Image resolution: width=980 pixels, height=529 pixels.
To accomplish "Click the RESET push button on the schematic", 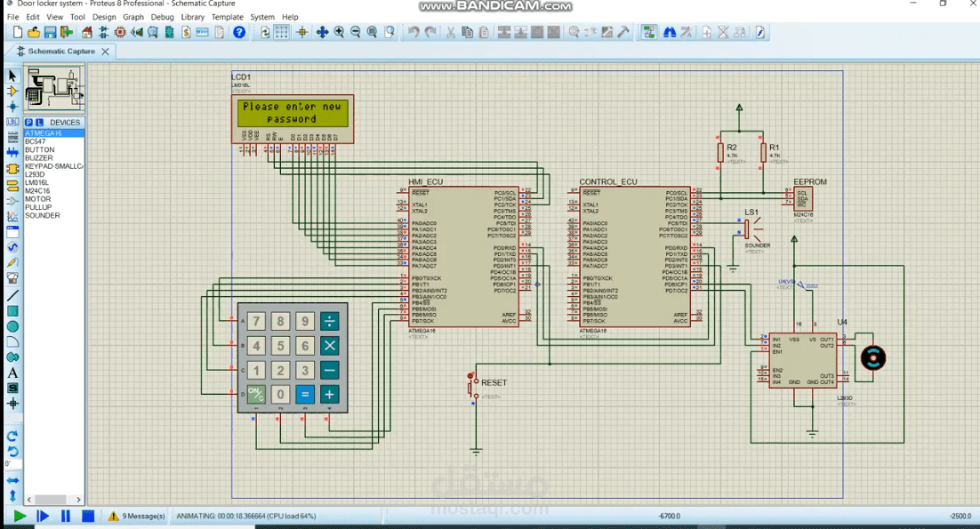I will click(472, 387).
